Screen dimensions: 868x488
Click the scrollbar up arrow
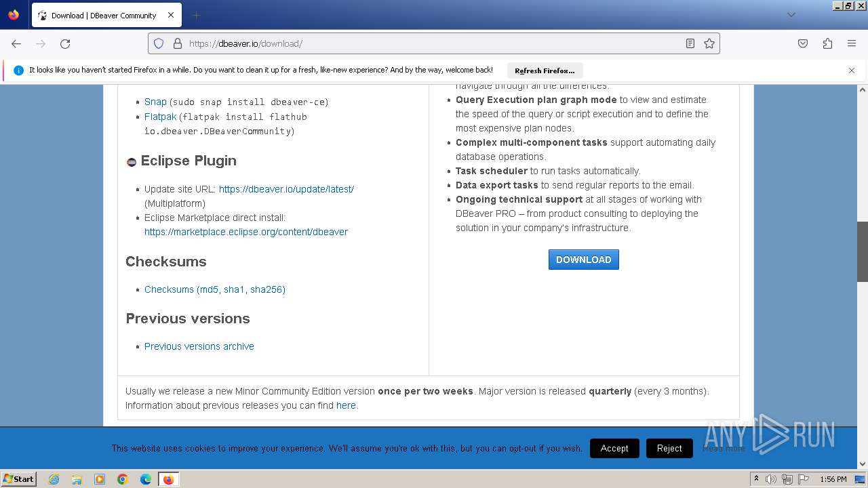[x=863, y=89]
